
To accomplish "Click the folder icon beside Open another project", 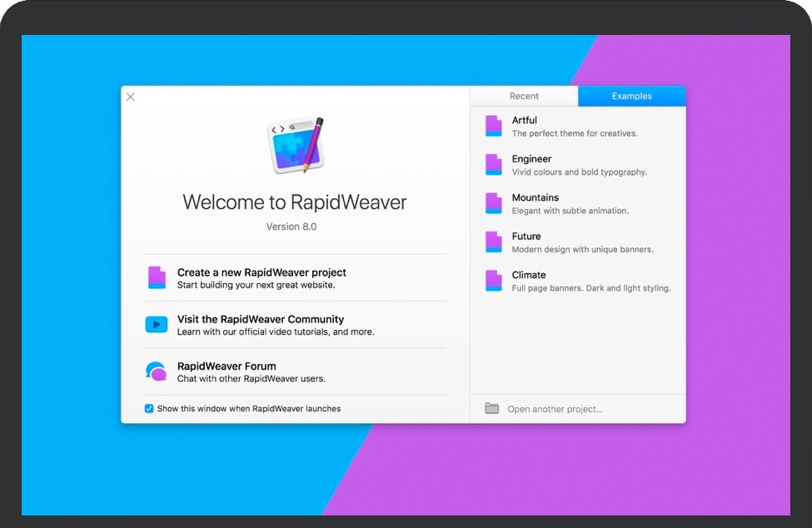I will 492,409.
